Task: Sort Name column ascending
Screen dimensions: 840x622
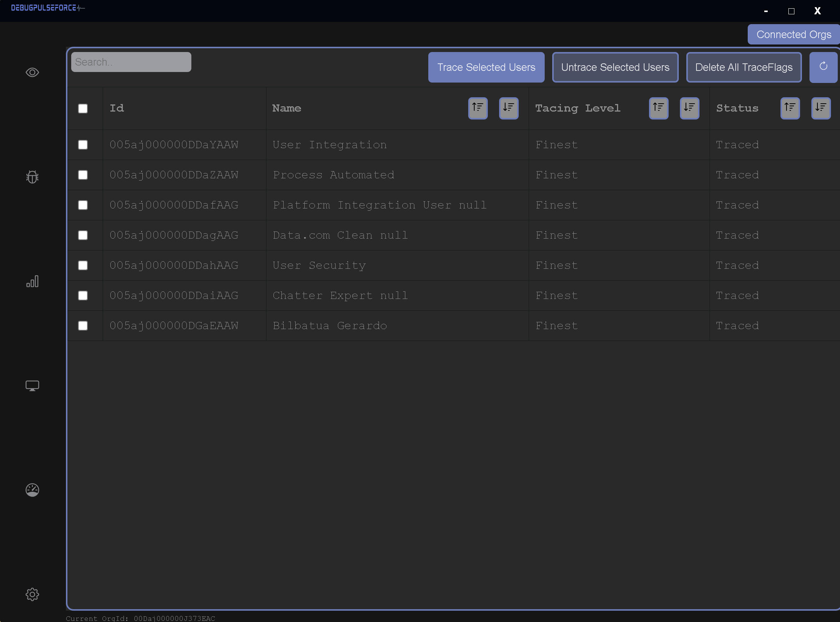Action: pyautogui.click(x=478, y=108)
